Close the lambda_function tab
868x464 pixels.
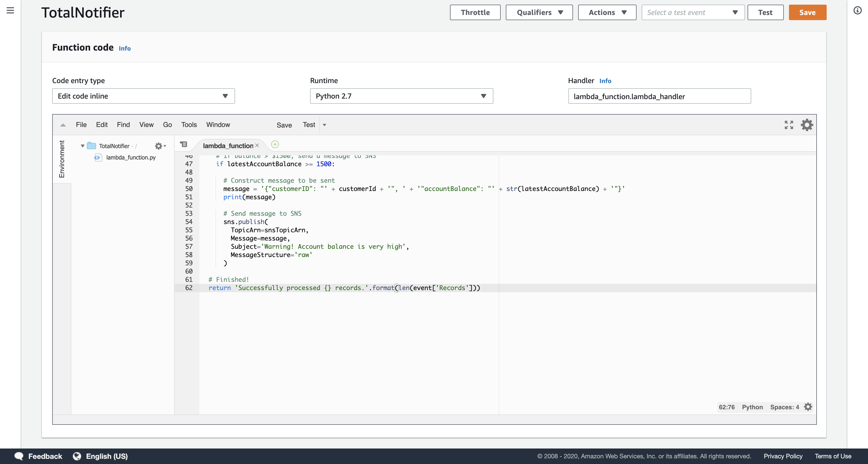coord(257,146)
